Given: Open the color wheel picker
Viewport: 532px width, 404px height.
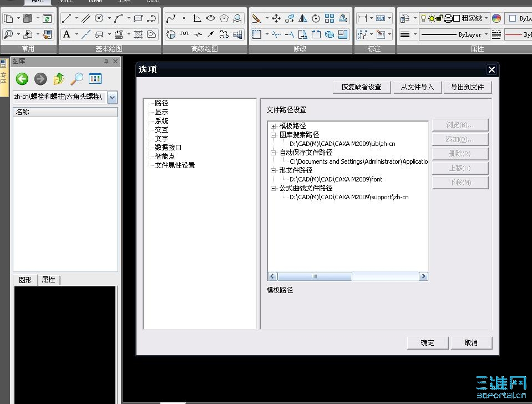Looking at the screenshot, I should (x=496, y=18).
